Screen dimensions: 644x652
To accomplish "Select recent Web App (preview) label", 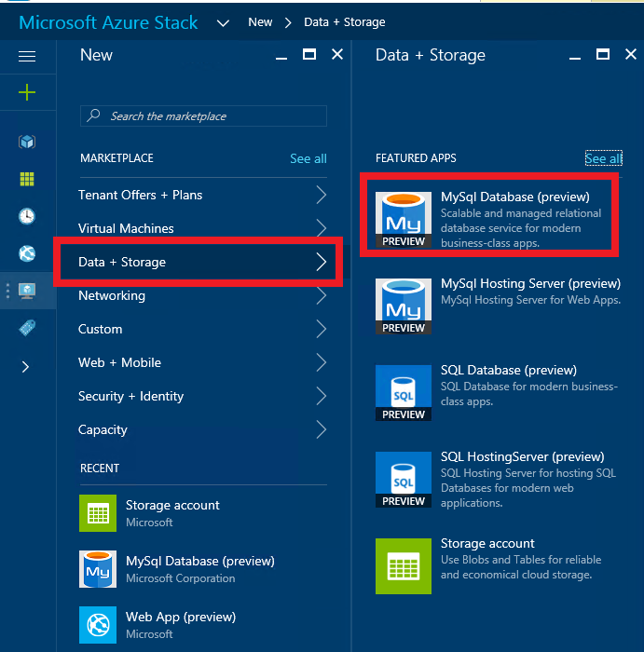I will pyautogui.click(x=181, y=617).
